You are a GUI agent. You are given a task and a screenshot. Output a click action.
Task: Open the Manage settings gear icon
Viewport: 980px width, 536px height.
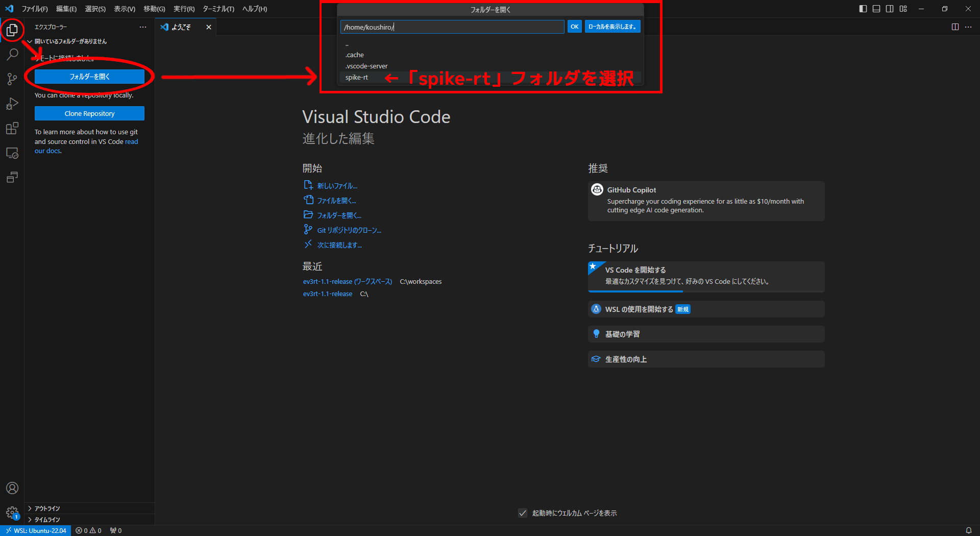point(12,513)
